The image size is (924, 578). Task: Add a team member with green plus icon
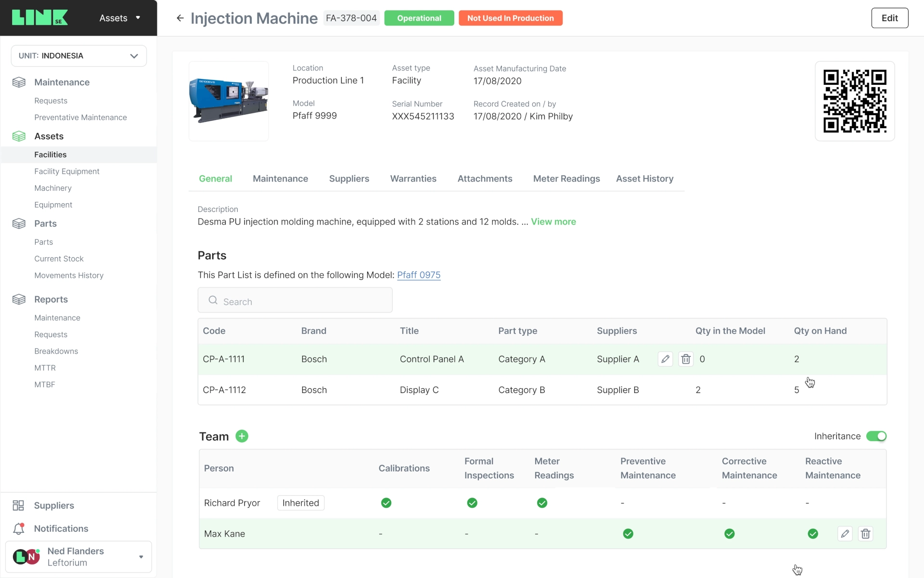pos(242,436)
